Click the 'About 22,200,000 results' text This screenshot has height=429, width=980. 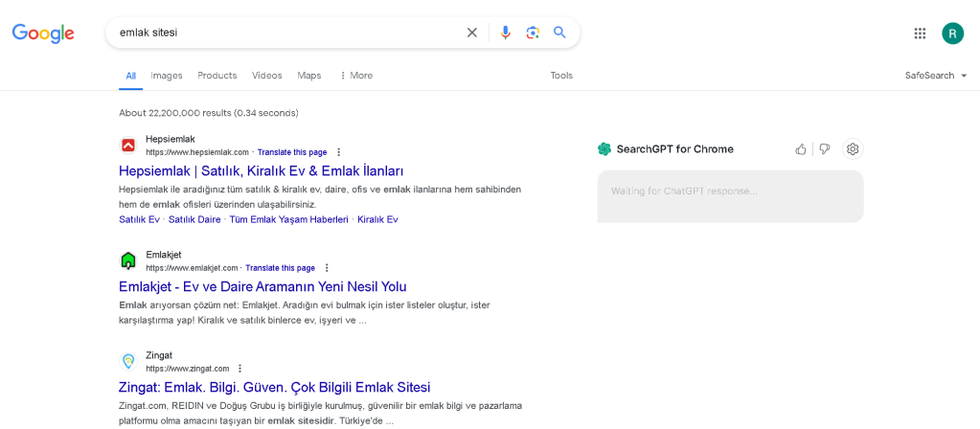point(208,113)
